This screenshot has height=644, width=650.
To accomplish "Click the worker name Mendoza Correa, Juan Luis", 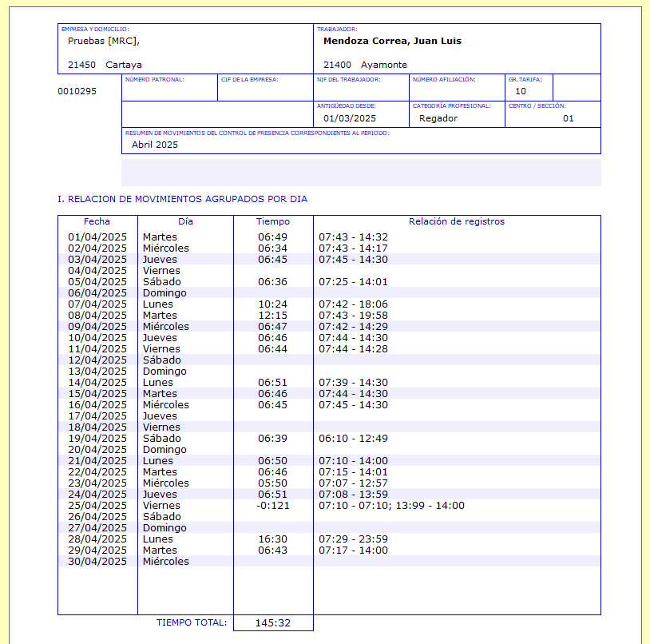I will click(392, 41).
